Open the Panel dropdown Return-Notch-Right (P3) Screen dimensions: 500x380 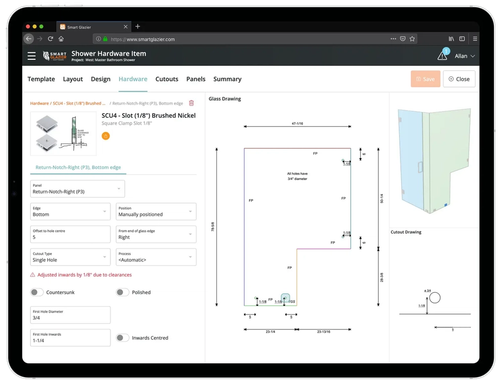77,189
